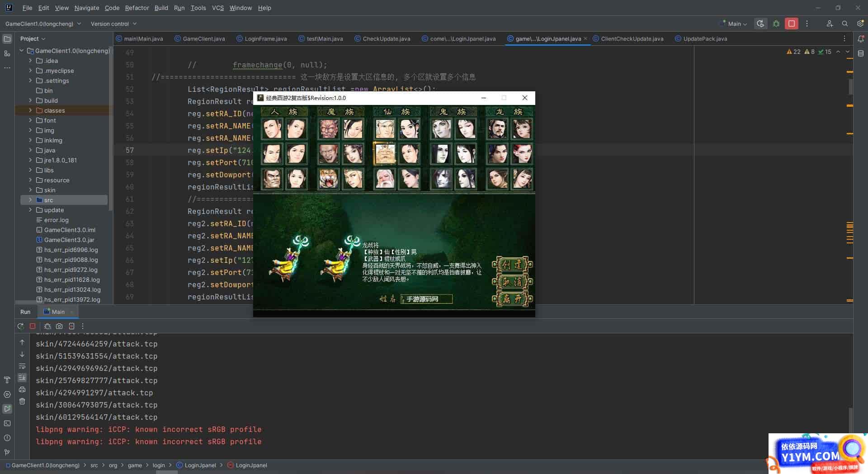The height and width of the screenshot is (474, 868).
Task: Open GameClient3.0.jar in project tree
Action: pos(69,240)
